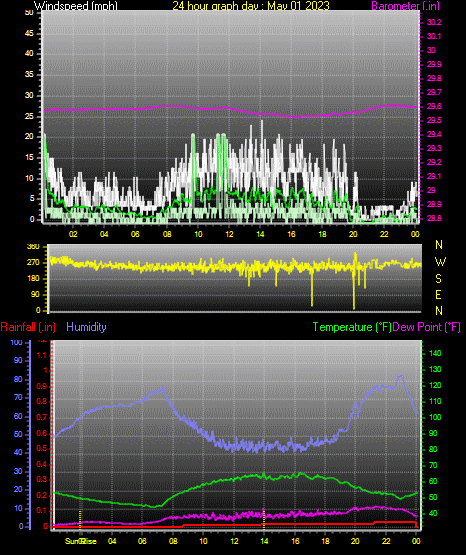Click the "180" wind direction axis value

coord(33,279)
